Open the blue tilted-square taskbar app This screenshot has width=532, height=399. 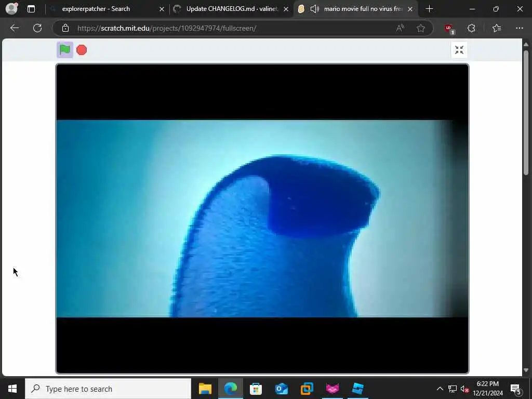point(357,389)
